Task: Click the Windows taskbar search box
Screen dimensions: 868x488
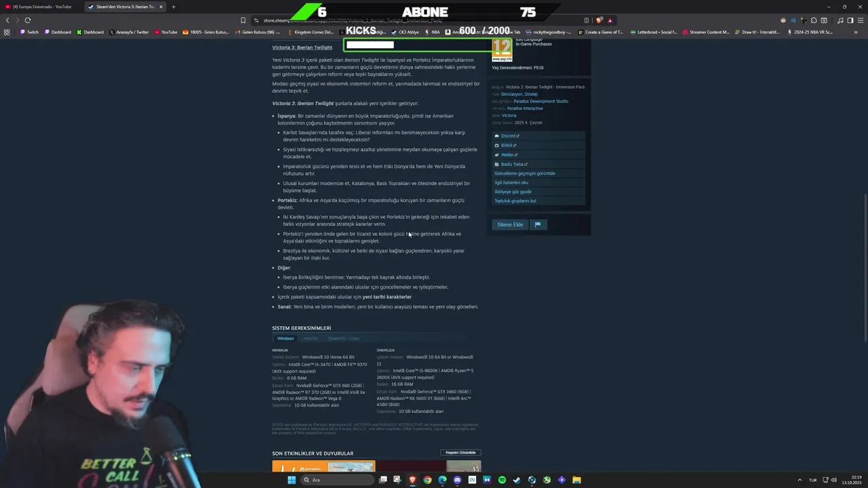Action: point(336,480)
